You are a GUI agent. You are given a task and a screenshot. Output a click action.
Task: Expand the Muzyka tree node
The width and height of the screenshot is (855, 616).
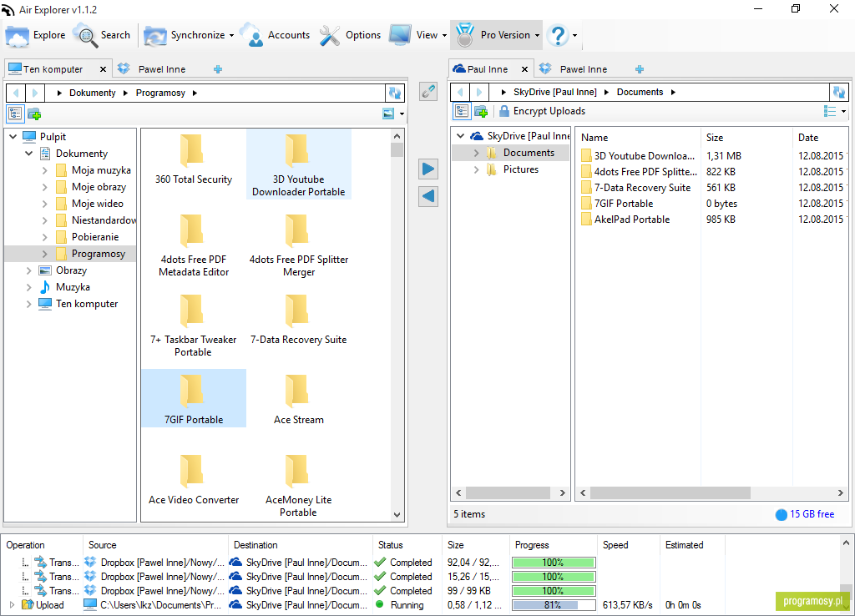[x=29, y=287]
